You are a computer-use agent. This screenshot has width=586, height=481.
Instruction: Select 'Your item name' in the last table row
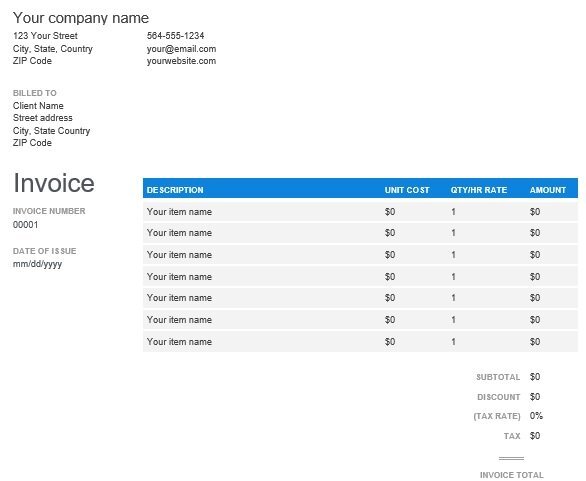[x=179, y=342]
